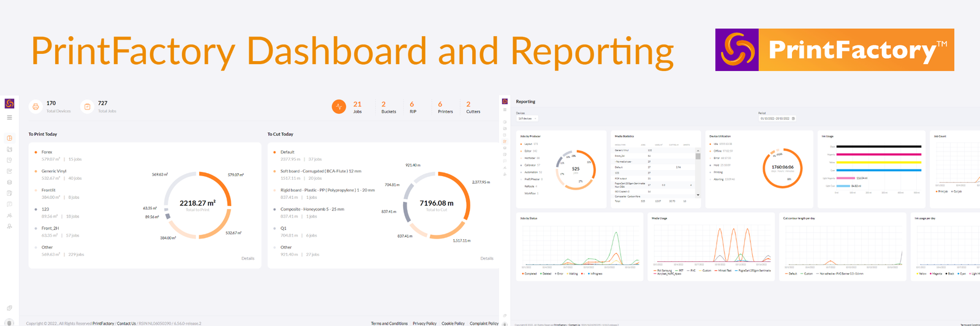This screenshot has width=980, height=326.
Task: Open the Complaint Policy link
Action: click(x=484, y=324)
